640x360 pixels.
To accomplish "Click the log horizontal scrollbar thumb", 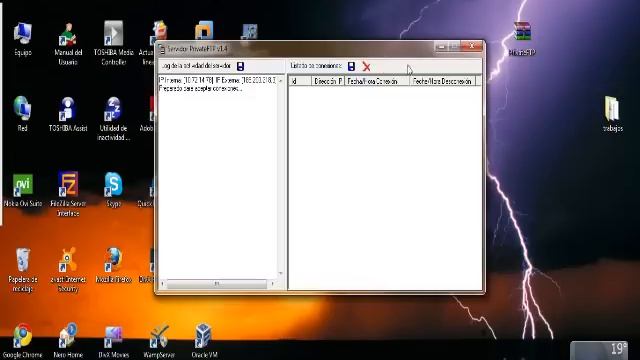I will (217, 283).
